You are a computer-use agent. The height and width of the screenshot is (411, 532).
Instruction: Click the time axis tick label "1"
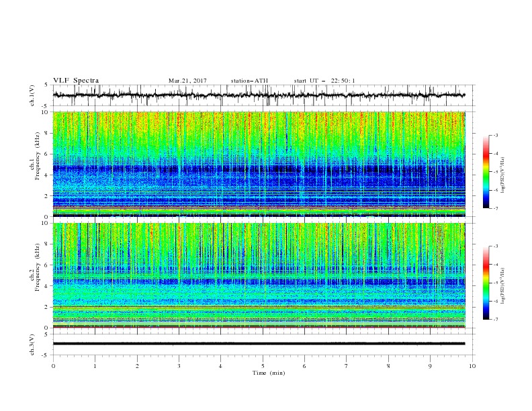point(95,366)
